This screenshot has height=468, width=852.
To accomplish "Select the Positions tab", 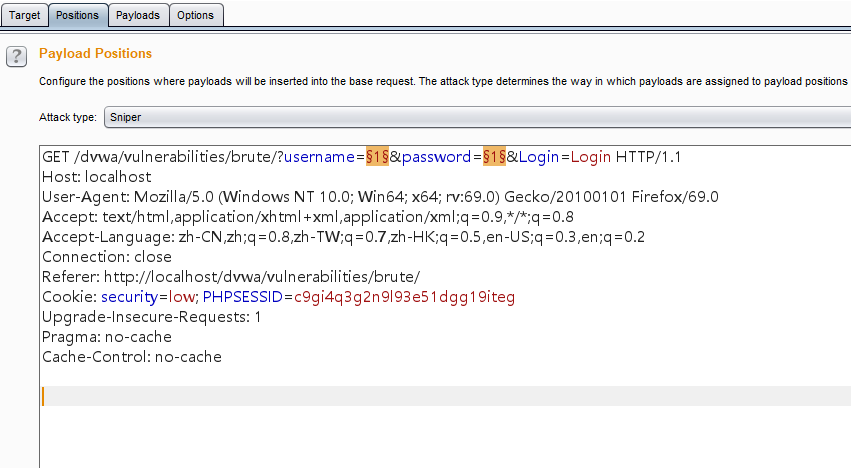I will [77, 15].
